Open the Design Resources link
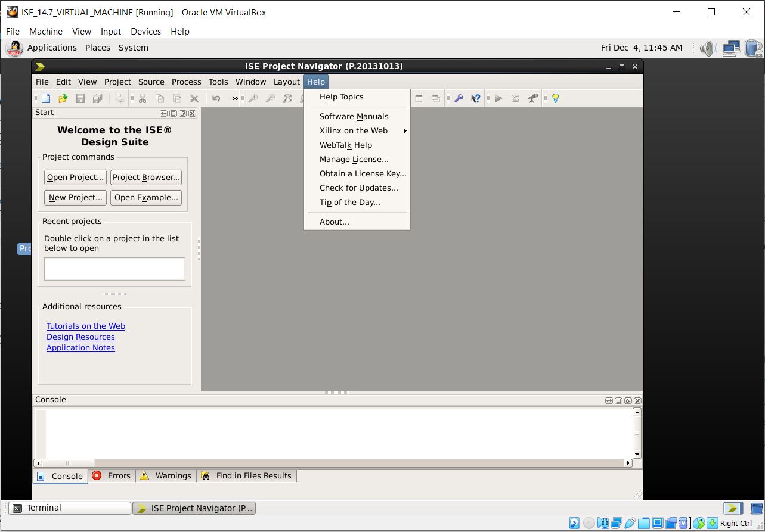 coord(80,337)
